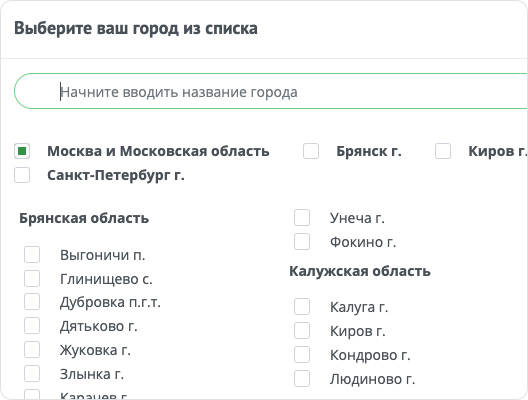The width and height of the screenshot is (528, 400).
Task: Uncheck Москва и Московская область checkbox
Action: 22,151
